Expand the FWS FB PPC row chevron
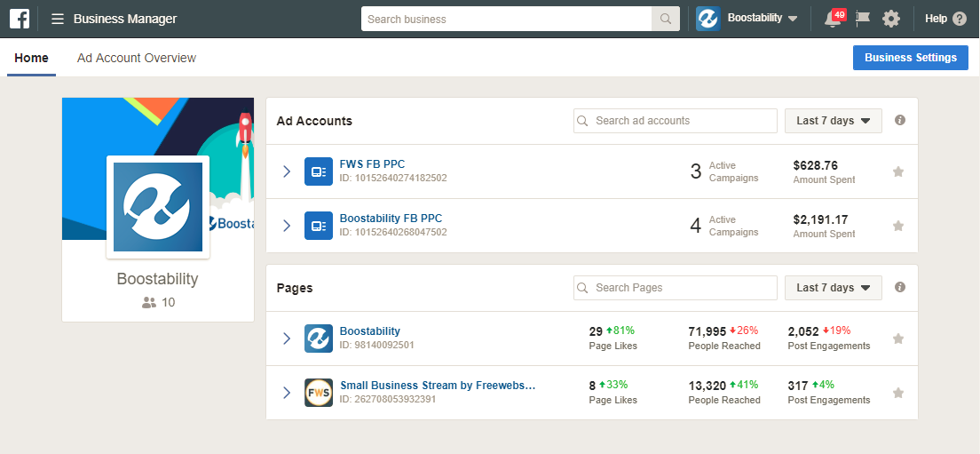This screenshot has width=980, height=454. coord(287,171)
